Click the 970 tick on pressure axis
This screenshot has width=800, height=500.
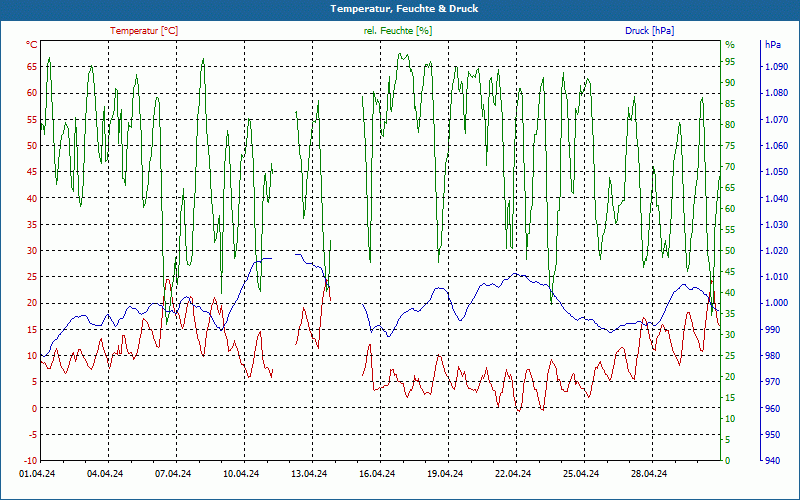pos(773,382)
